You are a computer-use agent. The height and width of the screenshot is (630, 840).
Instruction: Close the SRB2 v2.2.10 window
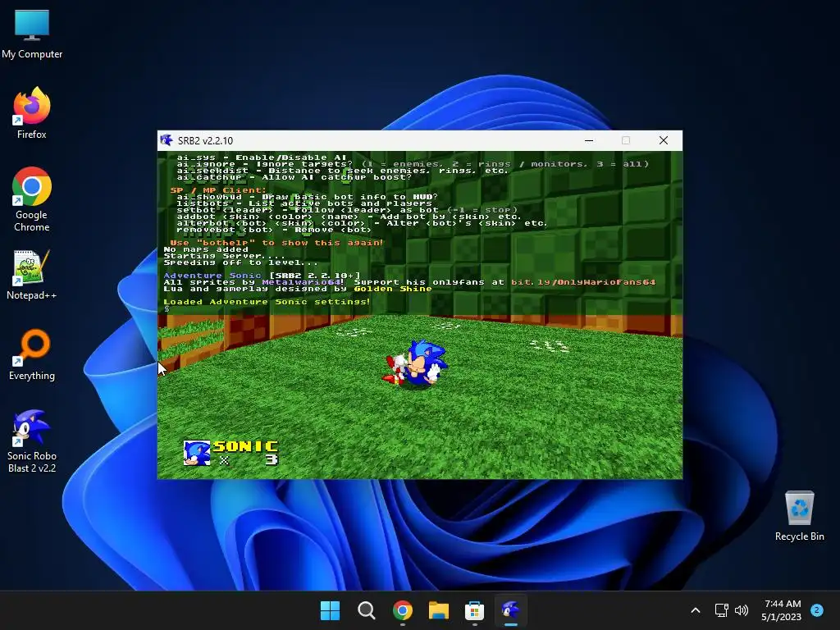click(663, 140)
